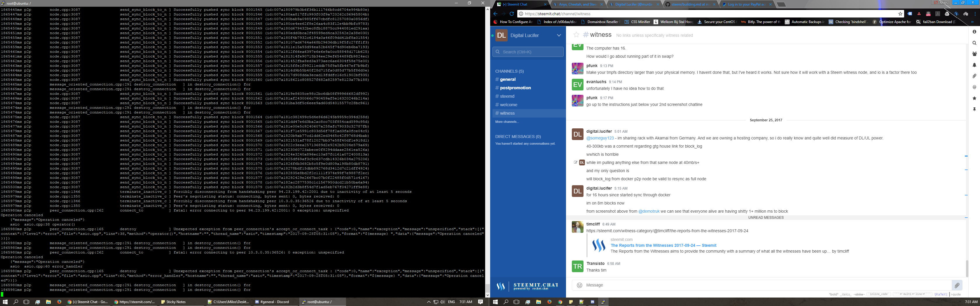Show starred messages in right sidebar
Screen dimensions: 980x306
pos(974,98)
